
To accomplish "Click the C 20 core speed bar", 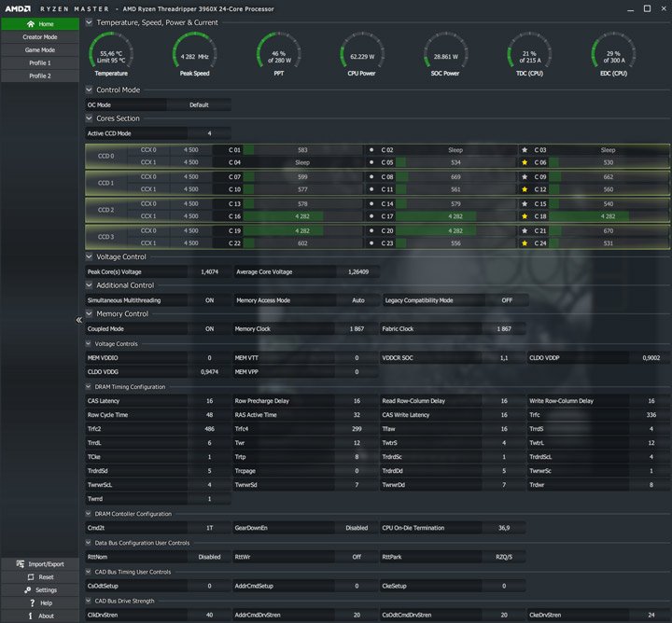I will (x=455, y=230).
